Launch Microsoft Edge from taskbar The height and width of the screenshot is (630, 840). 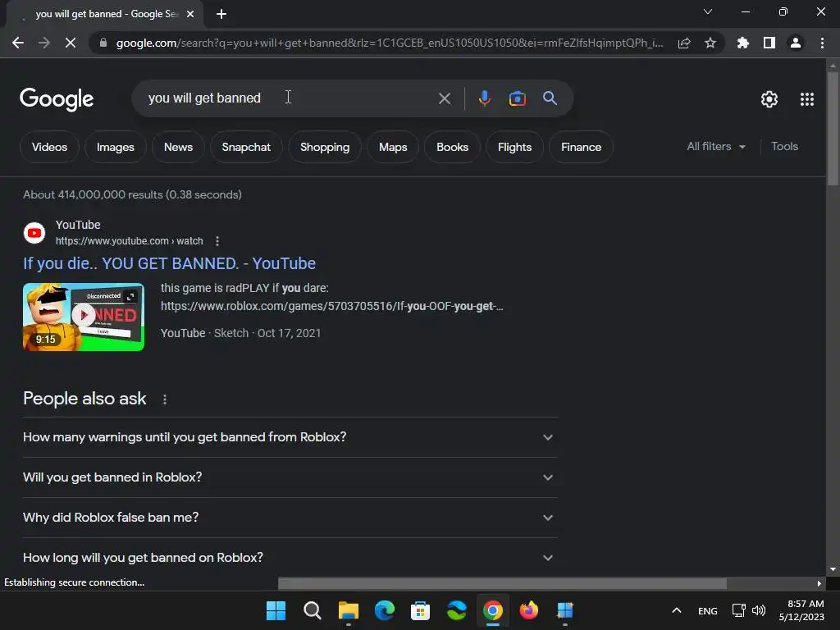click(x=384, y=610)
